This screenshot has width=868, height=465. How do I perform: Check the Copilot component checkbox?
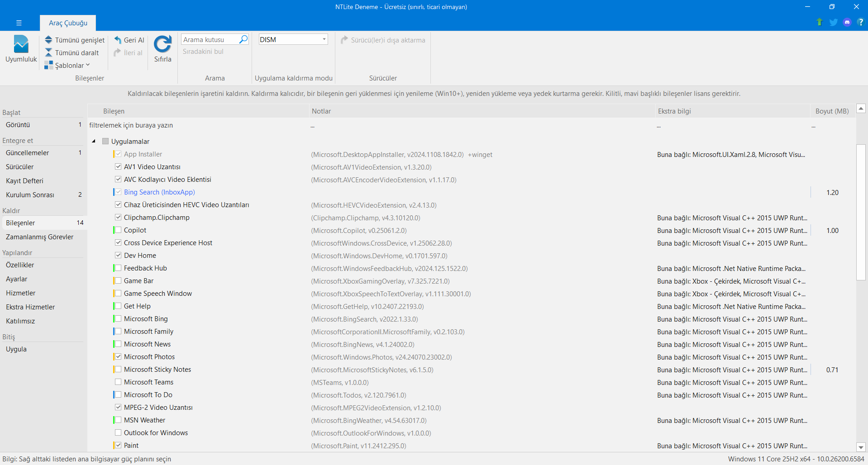(x=118, y=230)
